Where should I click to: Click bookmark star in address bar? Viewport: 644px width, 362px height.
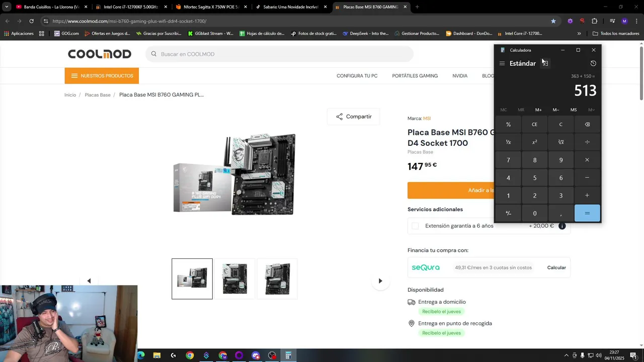(x=553, y=21)
